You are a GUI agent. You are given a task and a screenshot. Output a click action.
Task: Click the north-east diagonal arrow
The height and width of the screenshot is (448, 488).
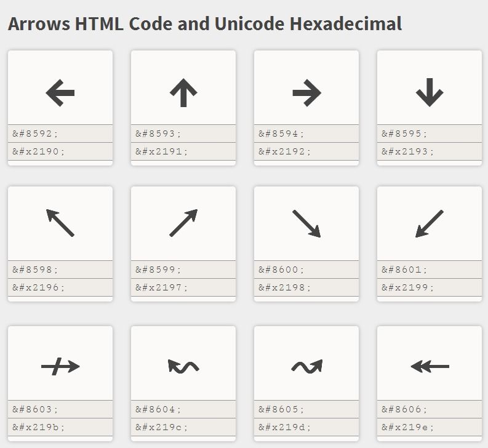(x=183, y=223)
